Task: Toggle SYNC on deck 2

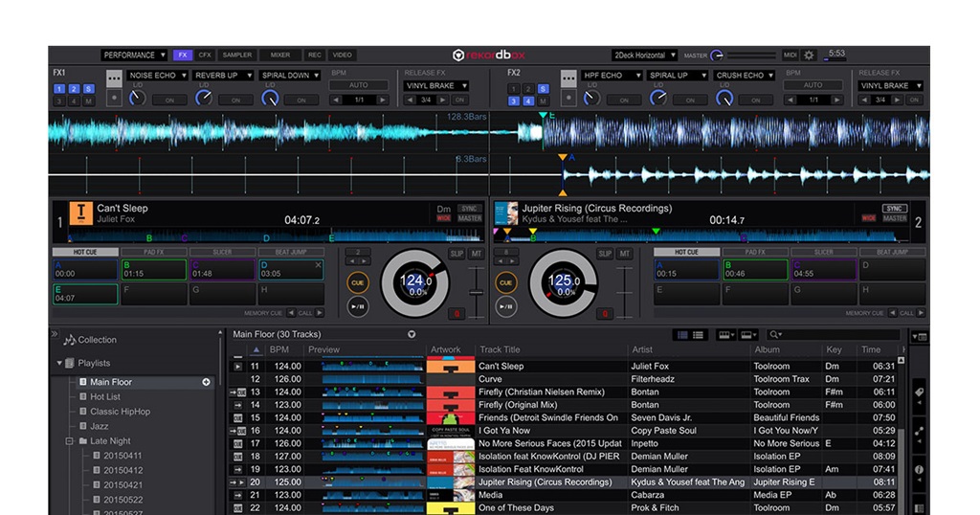Action: click(895, 208)
